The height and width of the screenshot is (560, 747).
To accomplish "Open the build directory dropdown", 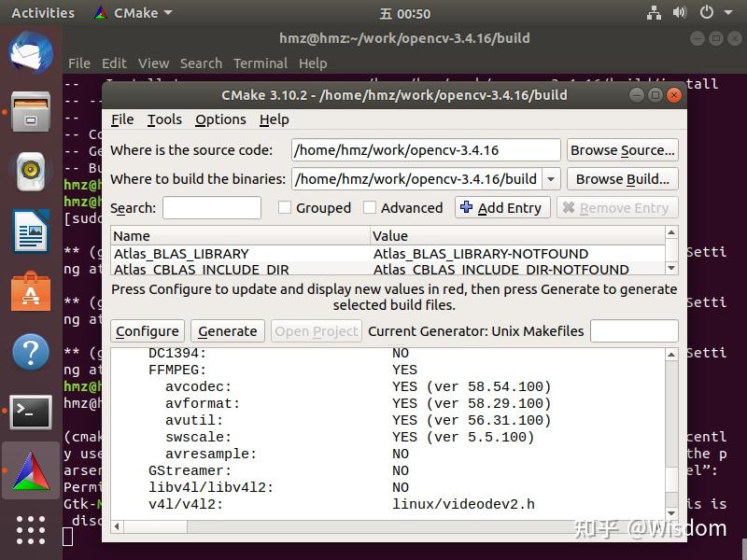I will click(x=548, y=178).
